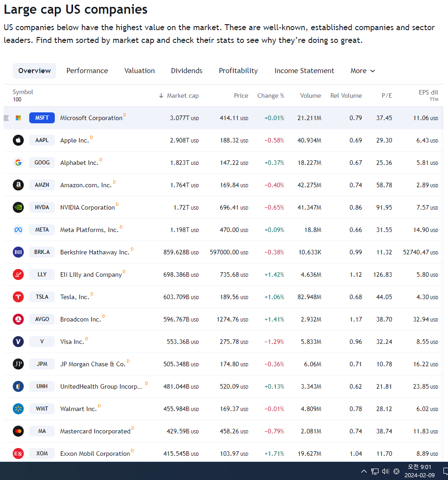Click the Mastercard logo icon
The width and height of the screenshot is (448, 480).
pyautogui.click(x=18, y=431)
